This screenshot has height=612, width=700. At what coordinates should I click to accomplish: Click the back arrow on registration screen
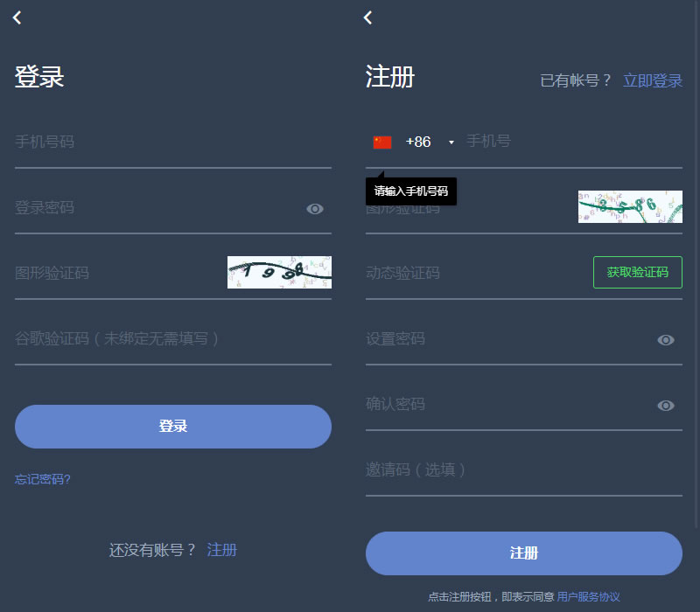click(x=368, y=17)
